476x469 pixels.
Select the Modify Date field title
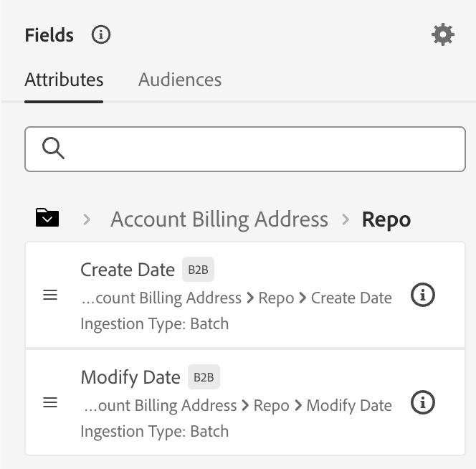pos(130,377)
